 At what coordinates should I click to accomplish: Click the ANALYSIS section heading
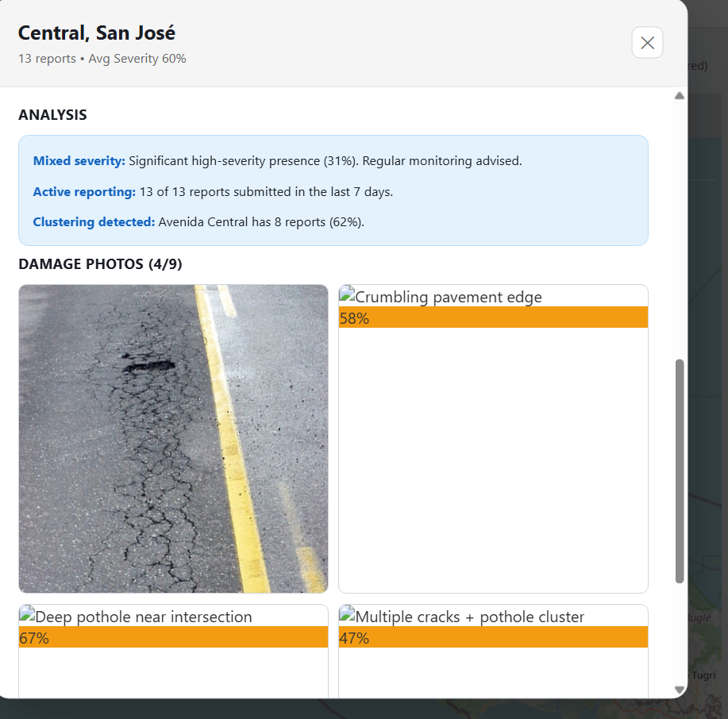click(x=52, y=114)
